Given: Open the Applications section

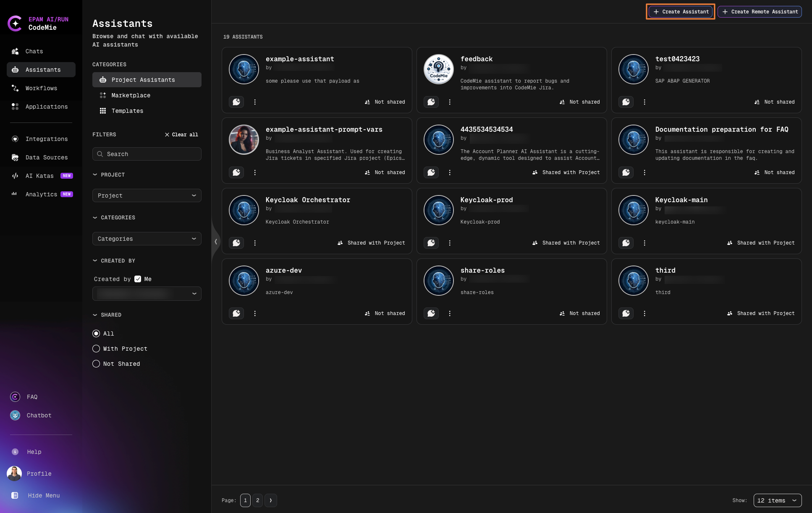Looking at the screenshot, I should click(x=47, y=107).
